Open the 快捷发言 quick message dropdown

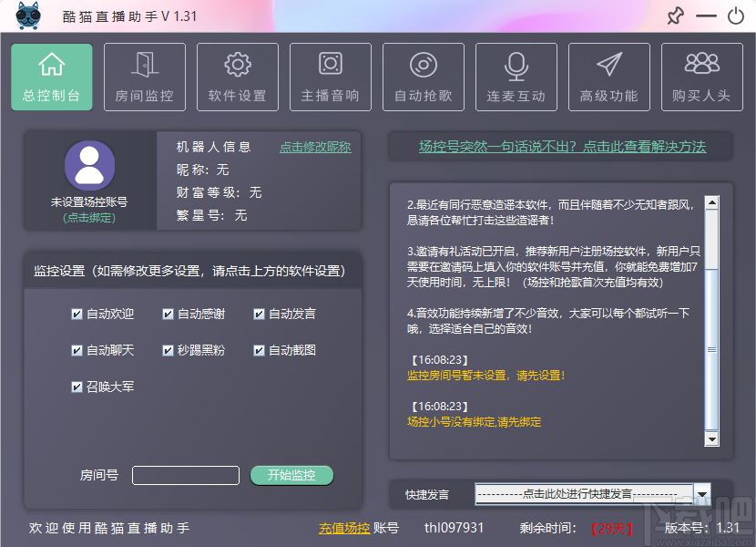tap(587, 493)
